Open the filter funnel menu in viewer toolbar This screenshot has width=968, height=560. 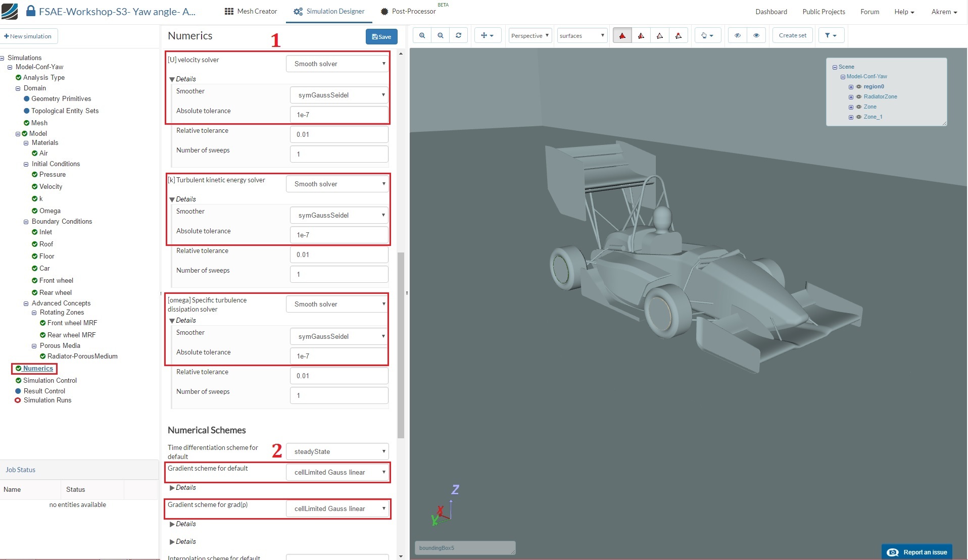(831, 35)
